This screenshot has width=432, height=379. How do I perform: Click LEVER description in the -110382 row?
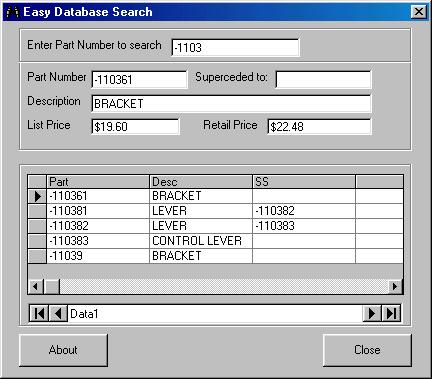[201, 226]
